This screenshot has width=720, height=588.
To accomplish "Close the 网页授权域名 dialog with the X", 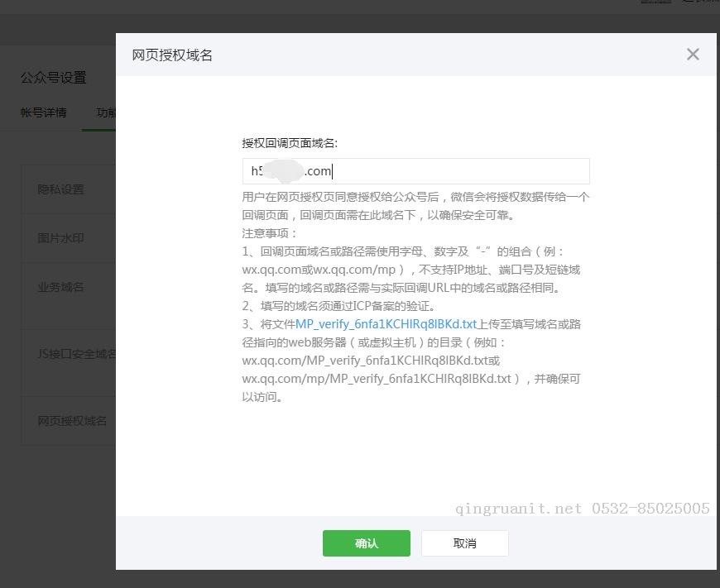I will [693, 55].
